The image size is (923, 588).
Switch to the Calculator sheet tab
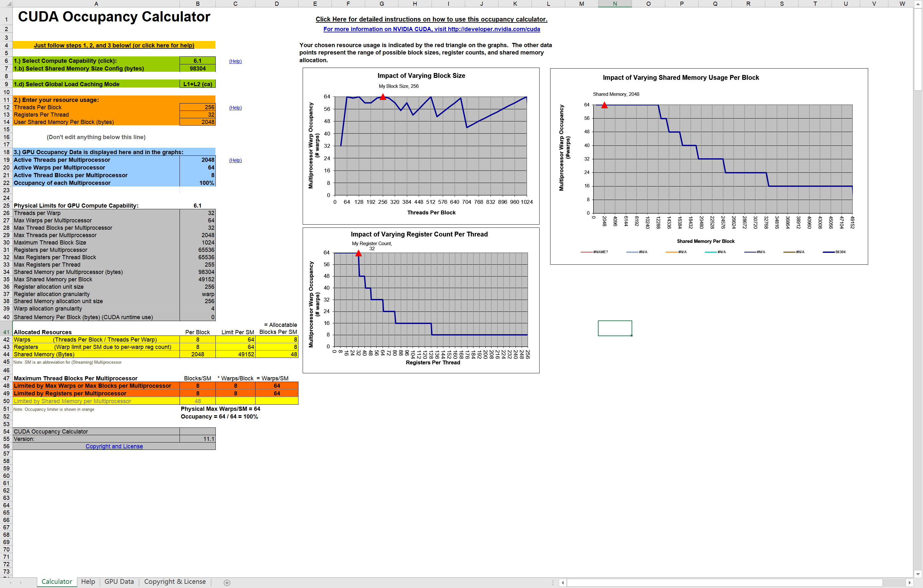[57, 582]
